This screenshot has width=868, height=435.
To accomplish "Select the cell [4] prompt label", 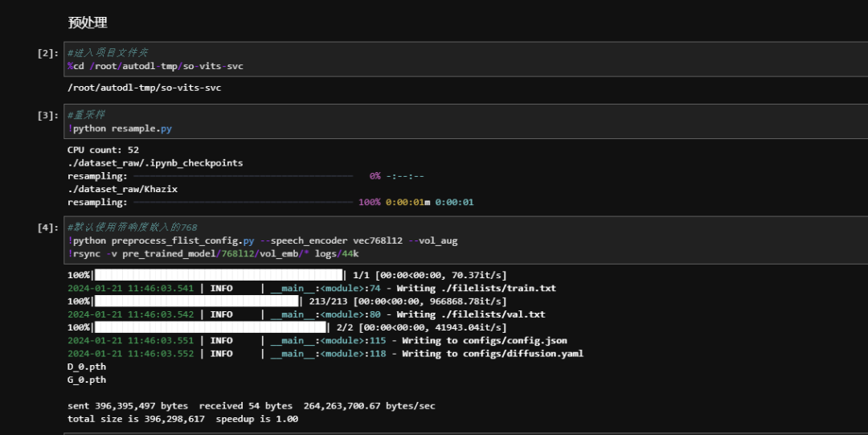I will 47,228.
